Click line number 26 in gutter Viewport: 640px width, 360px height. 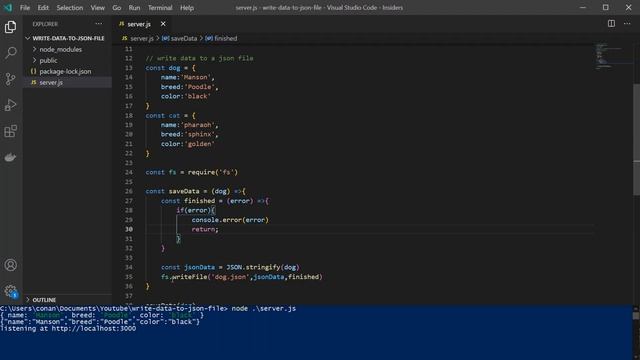[x=129, y=191]
